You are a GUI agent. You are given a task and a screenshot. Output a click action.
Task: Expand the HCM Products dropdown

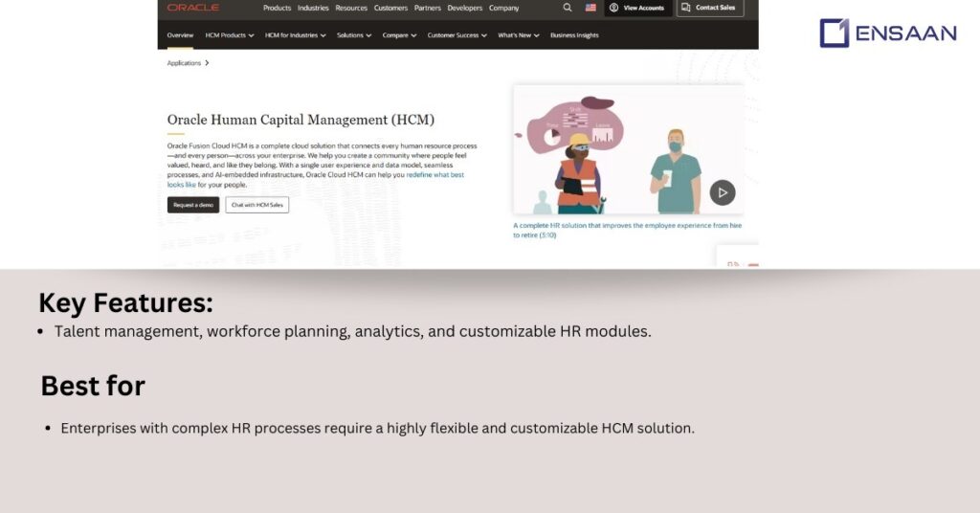tap(230, 35)
